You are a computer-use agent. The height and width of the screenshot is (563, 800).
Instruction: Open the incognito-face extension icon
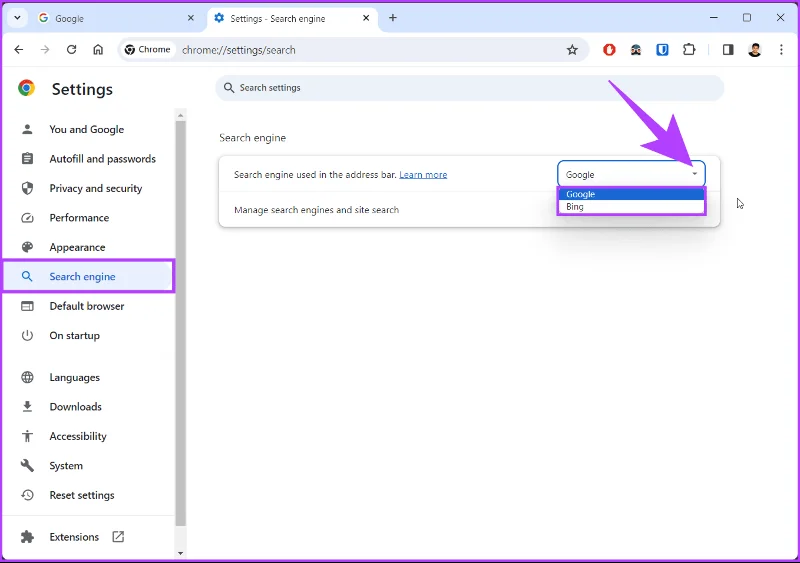coord(636,50)
